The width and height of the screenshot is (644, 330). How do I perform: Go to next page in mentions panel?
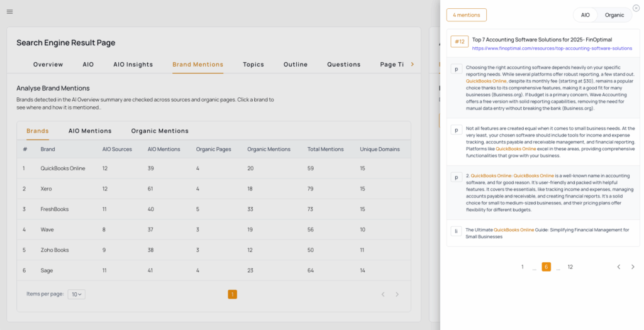click(633, 267)
